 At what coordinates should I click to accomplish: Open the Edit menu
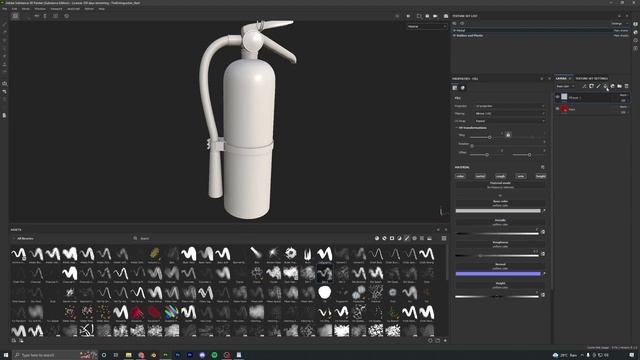(14, 9)
